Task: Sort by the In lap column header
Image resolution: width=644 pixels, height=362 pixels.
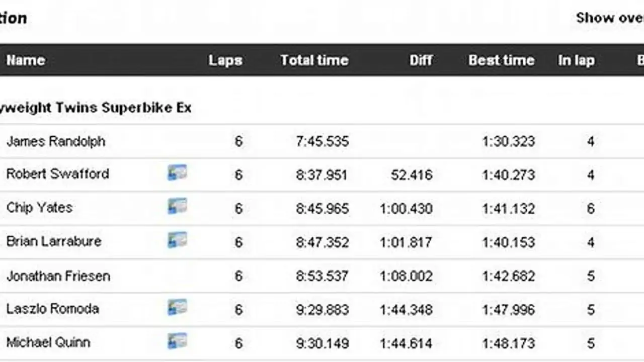Action: click(576, 60)
